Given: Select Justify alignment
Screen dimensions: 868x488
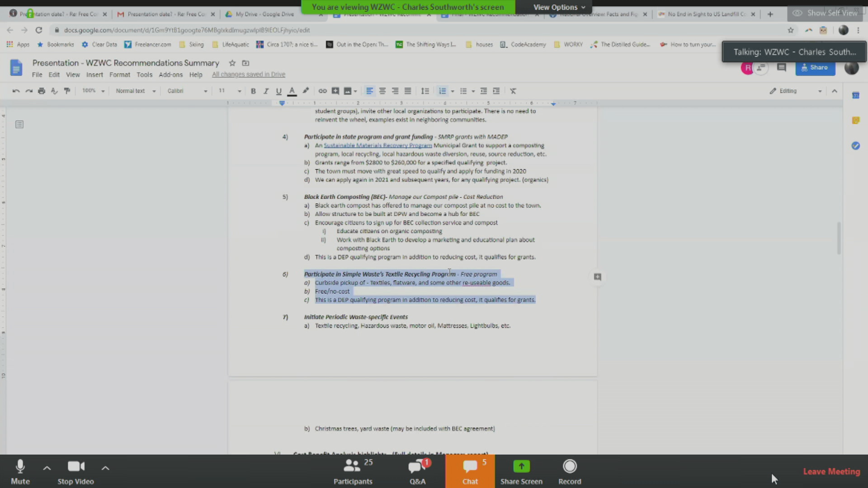Looking at the screenshot, I should tap(408, 91).
